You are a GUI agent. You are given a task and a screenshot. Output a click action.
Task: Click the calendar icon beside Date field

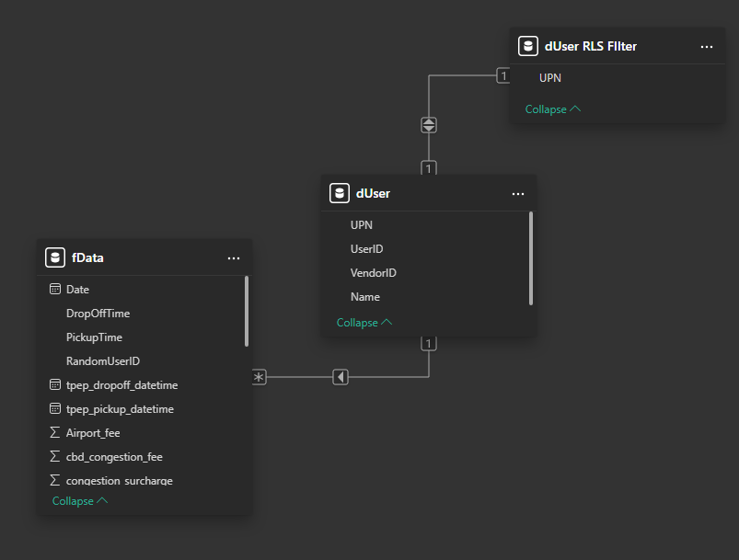(x=55, y=290)
